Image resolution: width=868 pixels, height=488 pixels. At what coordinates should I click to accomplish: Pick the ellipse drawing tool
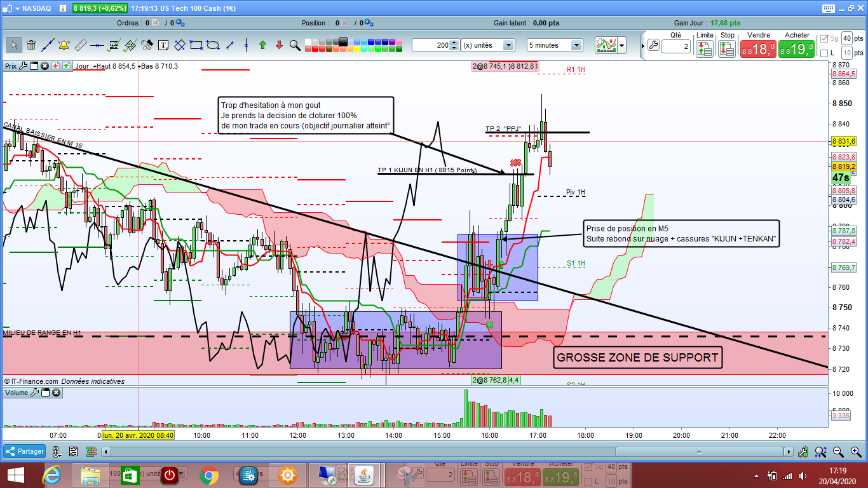pos(213,45)
